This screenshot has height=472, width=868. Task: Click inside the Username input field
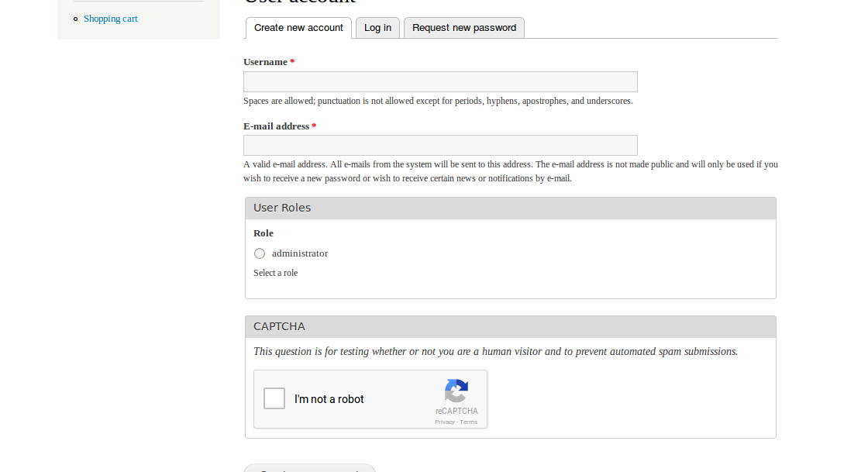[440, 81]
